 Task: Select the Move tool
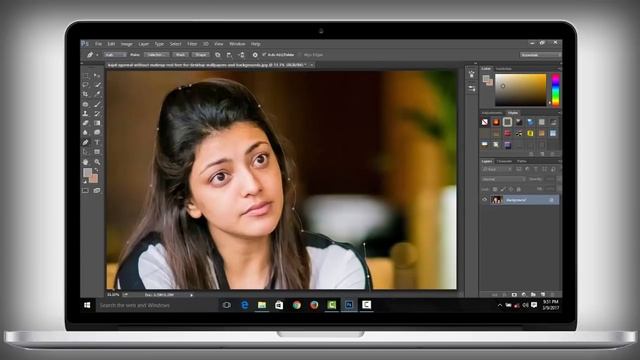[97, 76]
